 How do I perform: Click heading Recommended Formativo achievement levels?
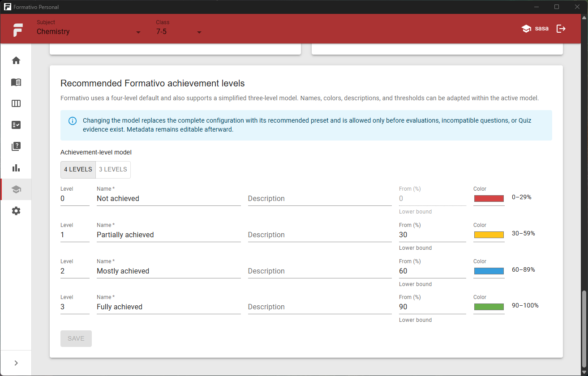(x=153, y=83)
